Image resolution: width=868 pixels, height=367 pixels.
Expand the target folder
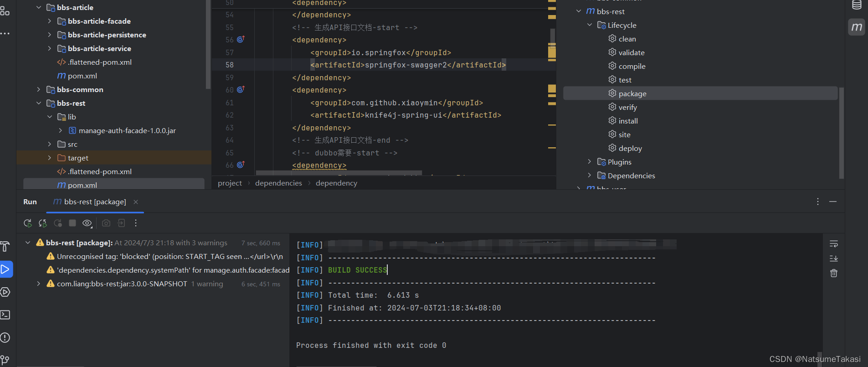click(50, 158)
